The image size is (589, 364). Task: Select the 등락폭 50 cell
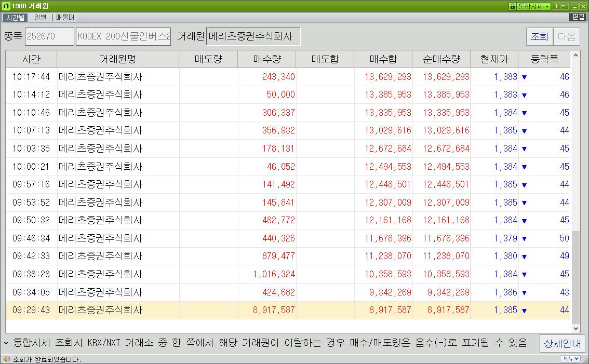(544, 238)
